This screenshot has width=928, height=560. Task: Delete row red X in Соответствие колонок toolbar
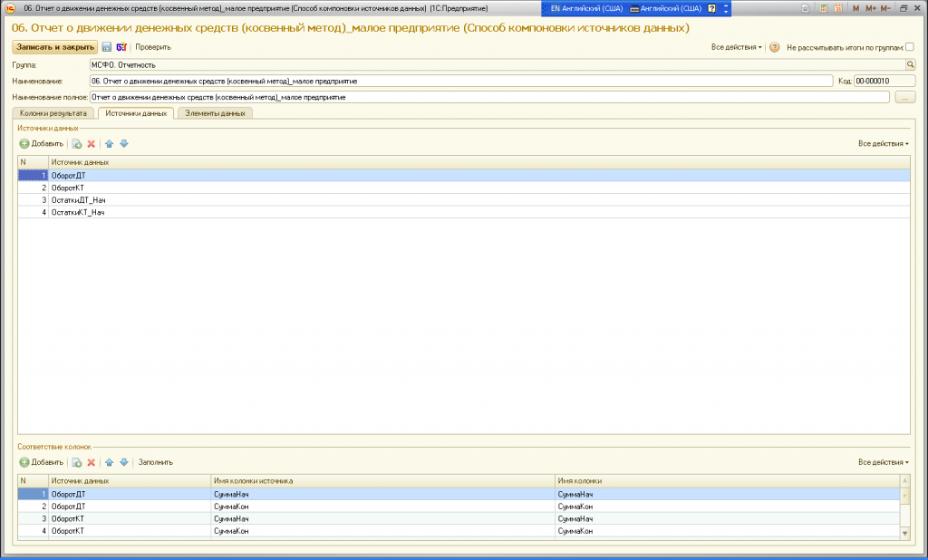pyautogui.click(x=92, y=462)
